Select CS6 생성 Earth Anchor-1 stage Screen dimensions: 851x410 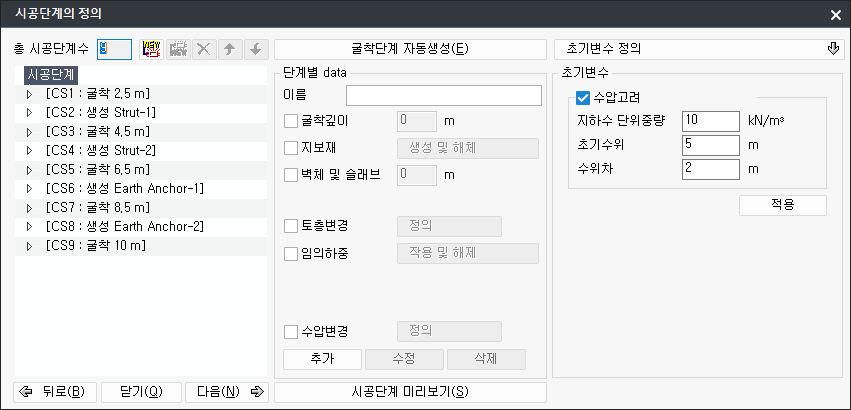tap(124, 188)
